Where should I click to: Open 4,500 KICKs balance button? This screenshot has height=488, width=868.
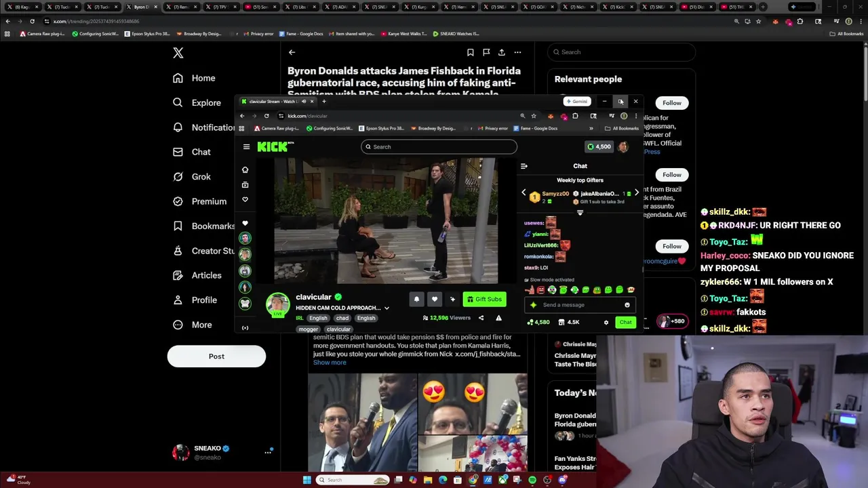tap(598, 146)
